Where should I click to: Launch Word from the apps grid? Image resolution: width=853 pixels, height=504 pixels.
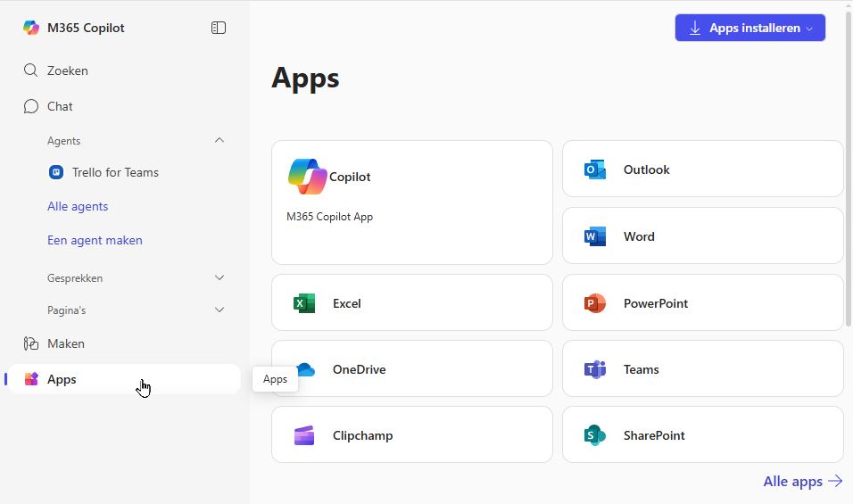[594, 236]
